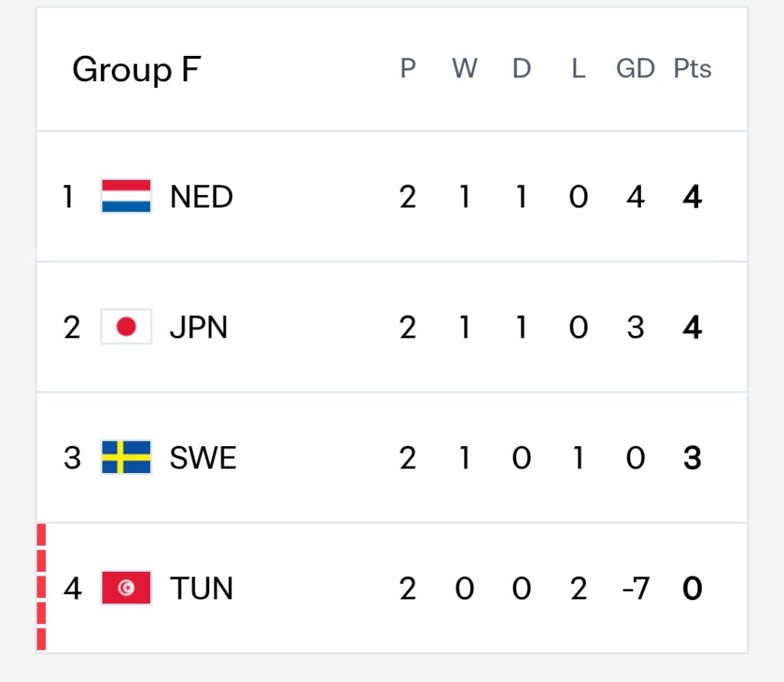The image size is (784, 682).
Task: Click the L column header
Action: tap(579, 68)
